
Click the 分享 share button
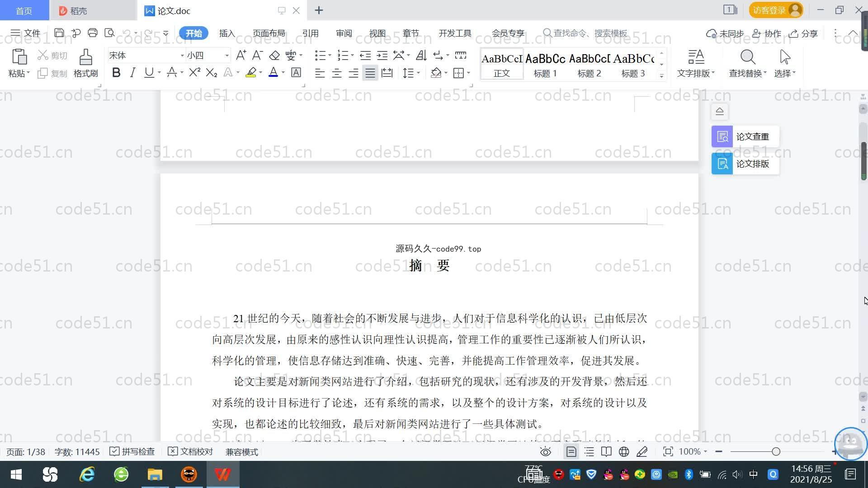(x=803, y=33)
